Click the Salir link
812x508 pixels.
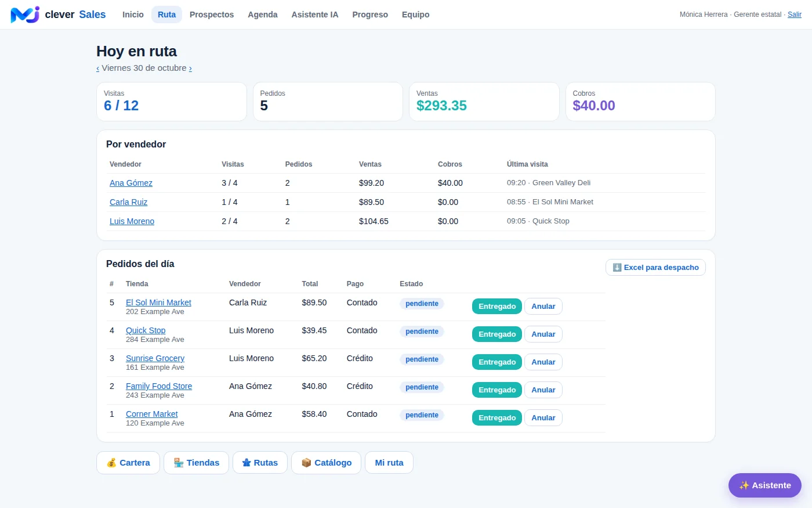(795, 15)
